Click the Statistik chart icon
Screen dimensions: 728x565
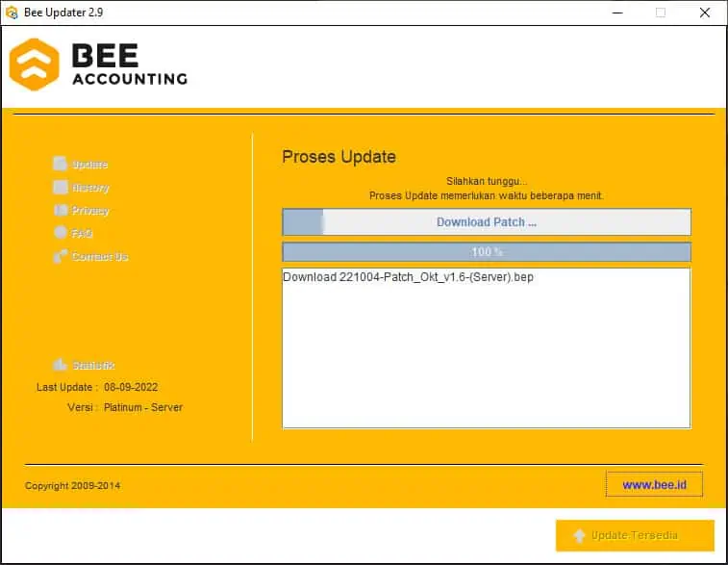60,364
